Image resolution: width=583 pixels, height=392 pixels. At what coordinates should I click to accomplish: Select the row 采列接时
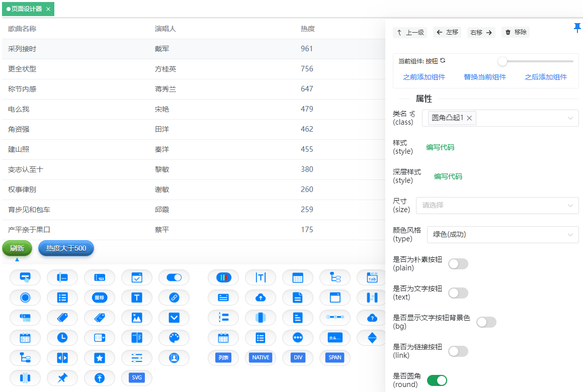tap(194, 49)
